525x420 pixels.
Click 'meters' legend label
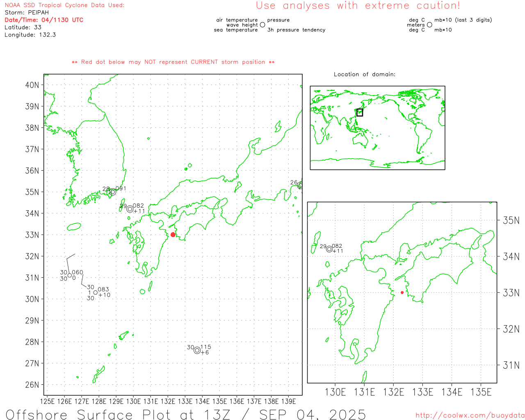[x=416, y=25]
